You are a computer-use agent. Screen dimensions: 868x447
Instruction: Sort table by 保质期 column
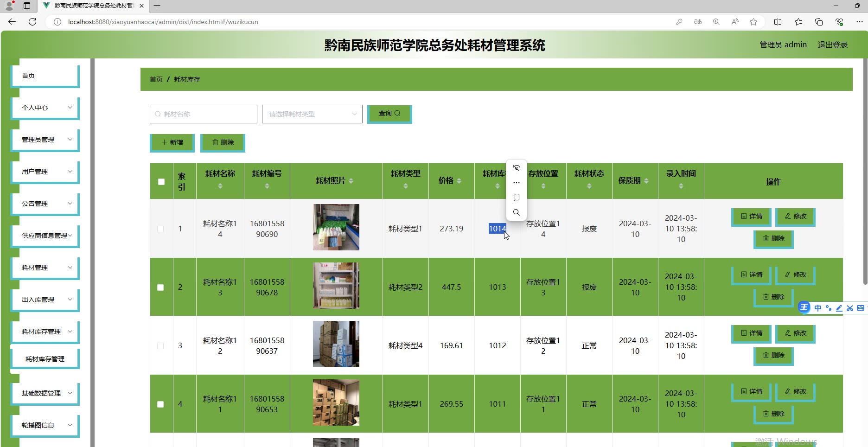click(x=646, y=181)
